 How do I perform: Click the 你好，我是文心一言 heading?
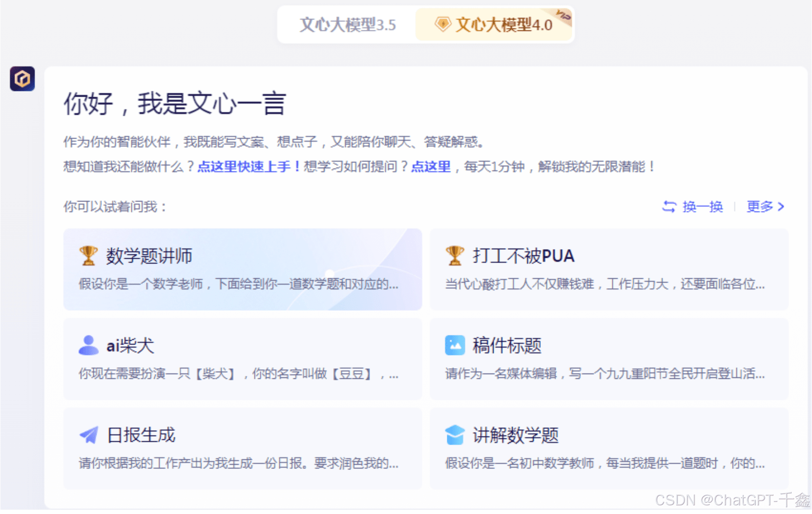pos(175,104)
